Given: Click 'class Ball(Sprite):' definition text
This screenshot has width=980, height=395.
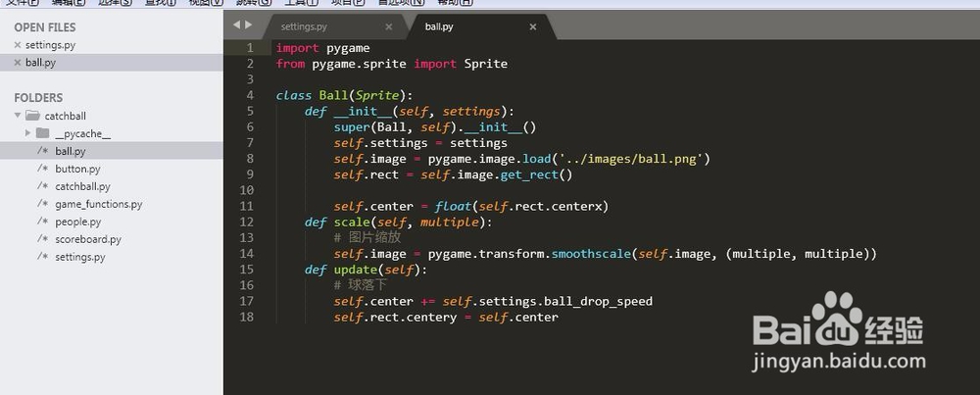Looking at the screenshot, I should [344, 96].
